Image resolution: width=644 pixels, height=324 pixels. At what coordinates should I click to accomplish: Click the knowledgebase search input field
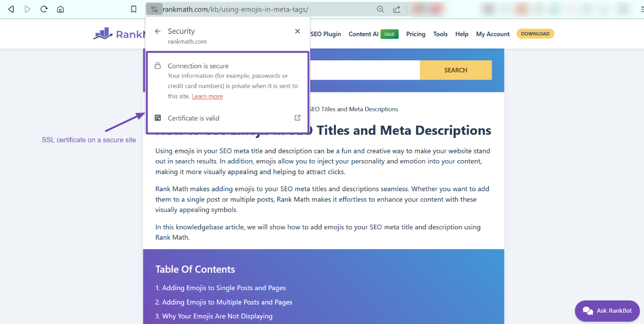point(364,70)
